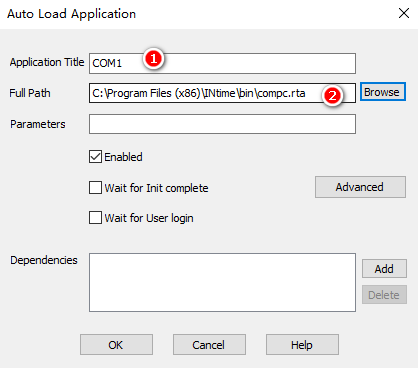Toggle the Enabled checkbox
Viewport: 418px width, 368px height.
[95, 157]
